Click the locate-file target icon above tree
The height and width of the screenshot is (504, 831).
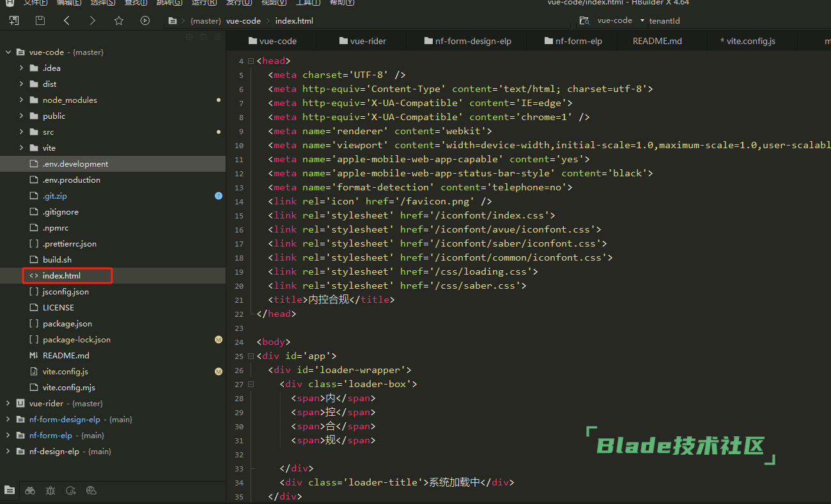click(x=189, y=37)
